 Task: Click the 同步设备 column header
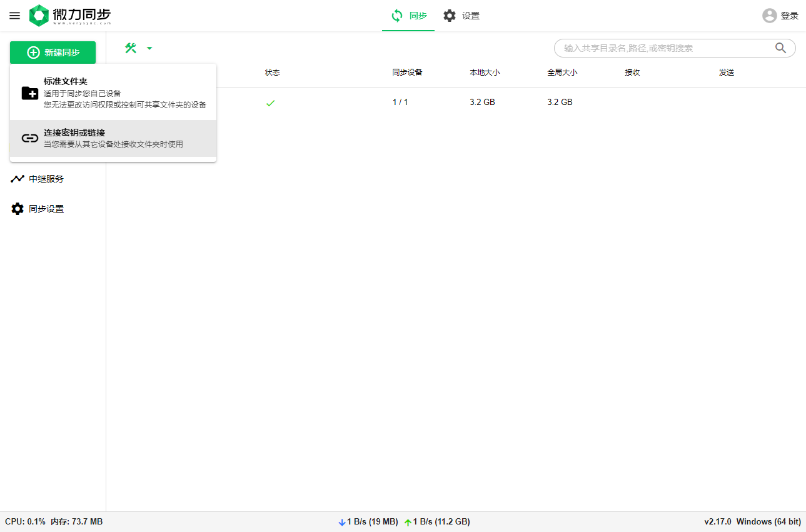[x=408, y=73]
